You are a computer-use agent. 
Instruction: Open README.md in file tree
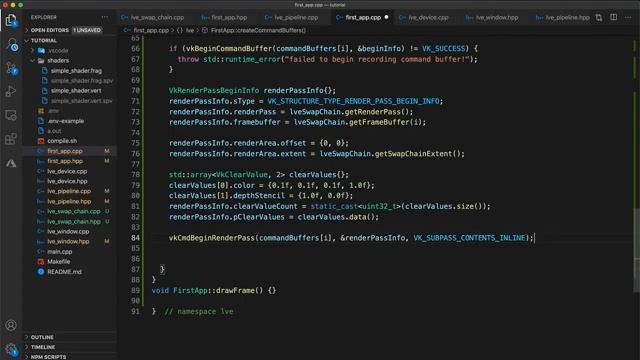64,271
